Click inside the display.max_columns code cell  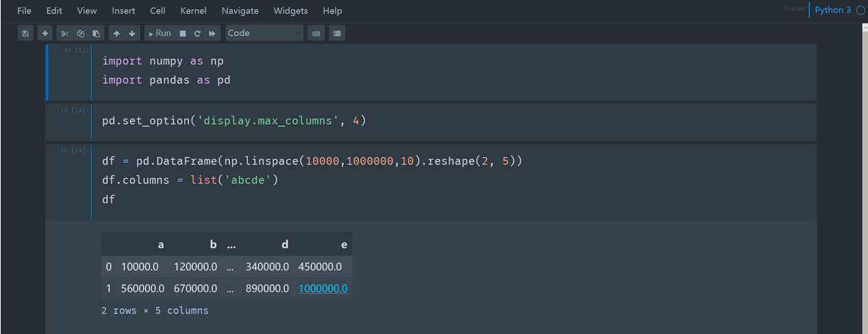click(x=412, y=121)
